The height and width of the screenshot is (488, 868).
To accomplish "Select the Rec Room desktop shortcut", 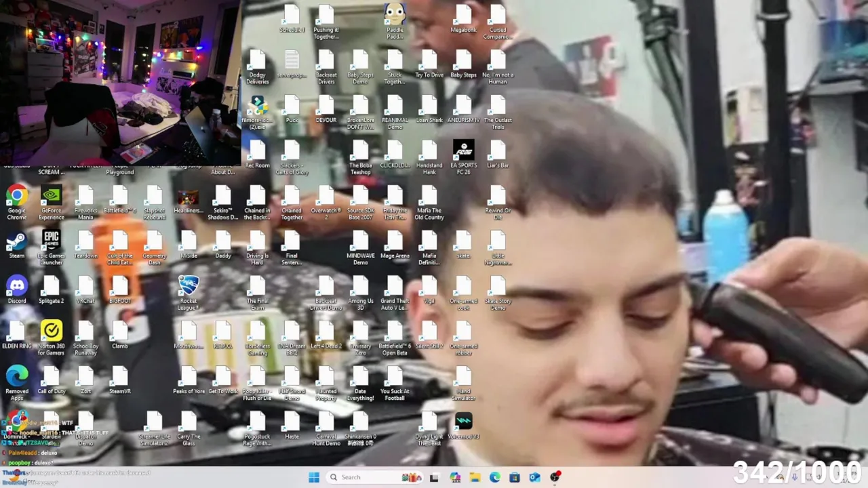I will click(x=257, y=155).
